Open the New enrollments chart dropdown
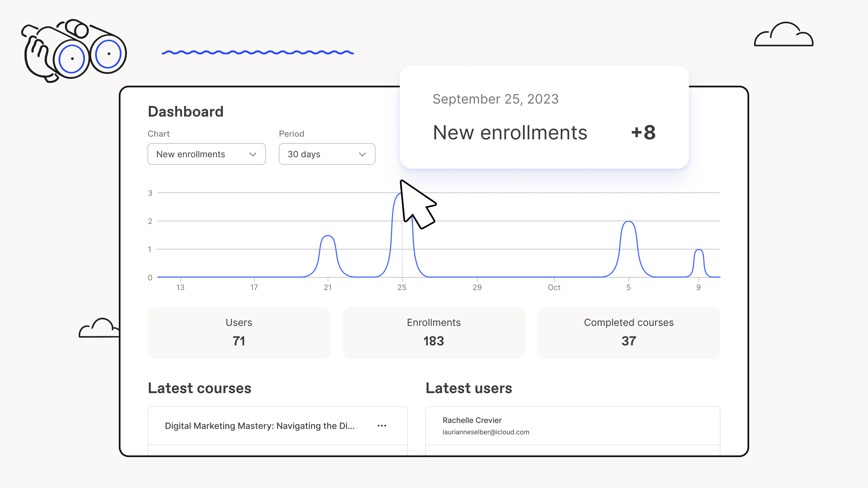Screen dimensions: 868x488 (x=206, y=154)
